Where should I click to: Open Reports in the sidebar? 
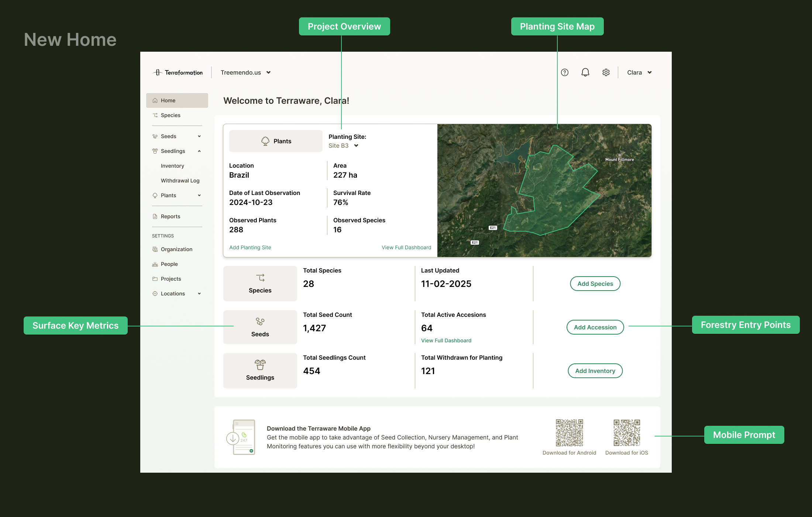[171, 216]
